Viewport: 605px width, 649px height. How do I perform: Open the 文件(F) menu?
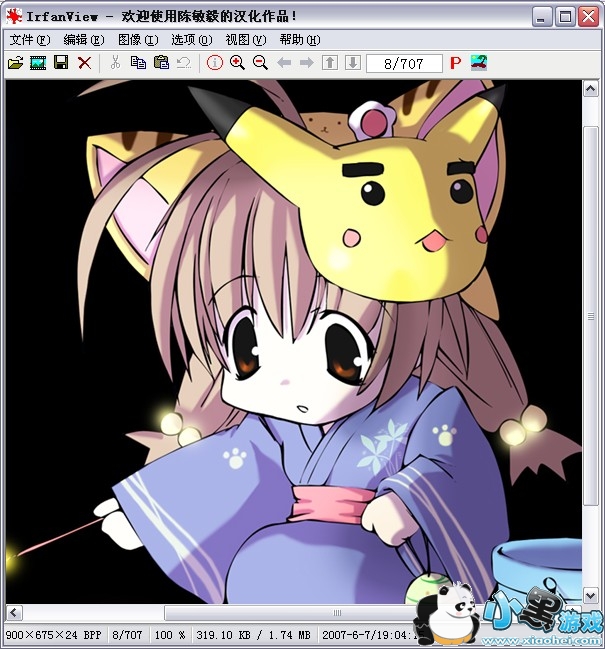(30, 40)
